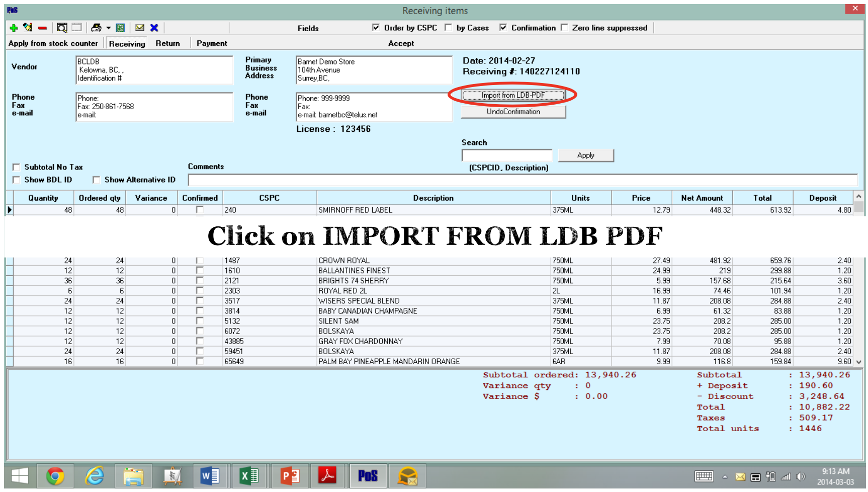Click the Primary Business Address box
Viewport: 868px width, 492px height.
point(374,70)
